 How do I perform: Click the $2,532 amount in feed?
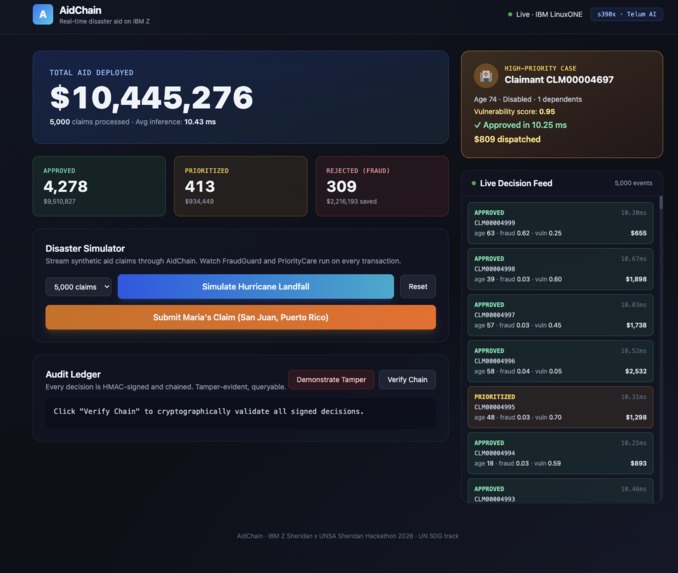pos(636,371)
